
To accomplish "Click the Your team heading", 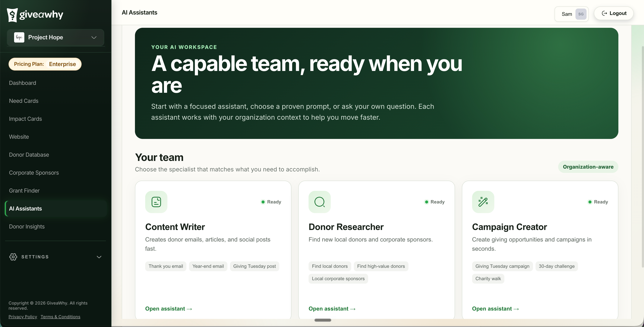I will click(159, 157).
